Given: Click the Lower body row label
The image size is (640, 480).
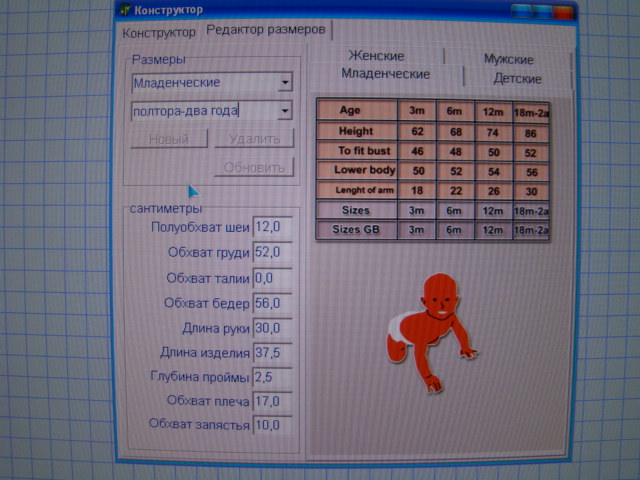Looking at the screenshot, I should tap(356, 170).
